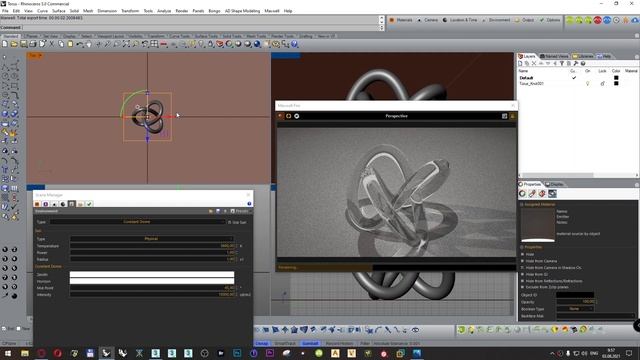Image resolution: width=640 pixels, height=360 pixels.
Task: Open Maxwell Output toolbar button
Action: click(x=525, y=20)
